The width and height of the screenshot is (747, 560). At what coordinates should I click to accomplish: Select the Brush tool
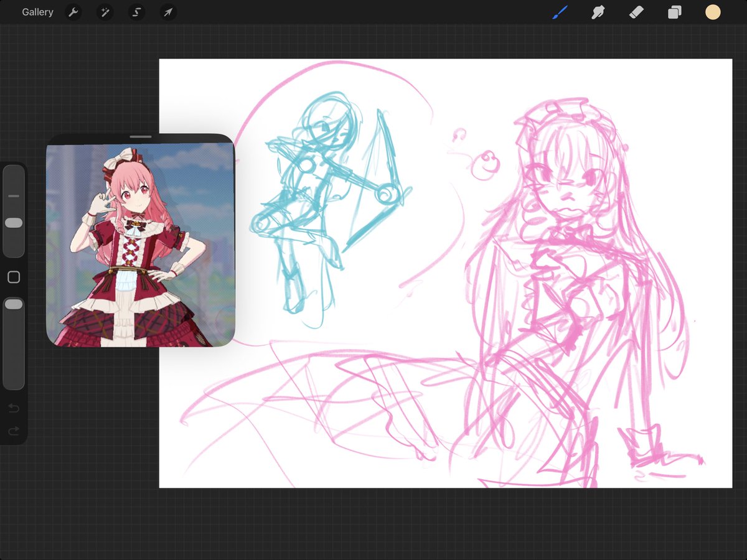tap(560, 12)
